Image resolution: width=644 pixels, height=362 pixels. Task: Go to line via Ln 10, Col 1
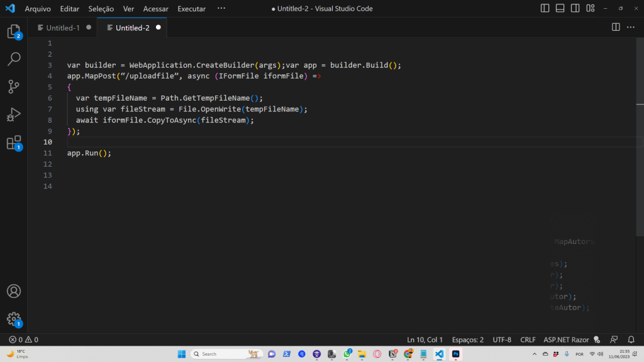click(x=425, y=339)
